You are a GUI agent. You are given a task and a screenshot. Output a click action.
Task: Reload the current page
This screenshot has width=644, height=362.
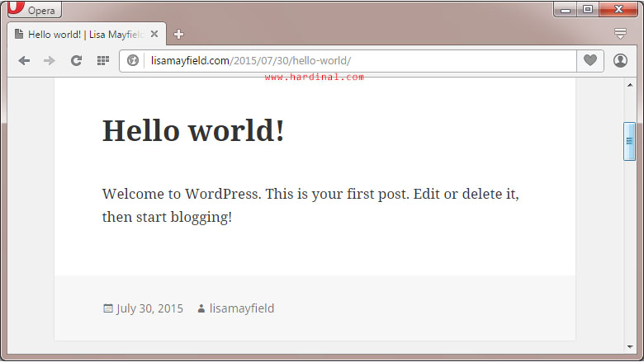tap(76, 61)
